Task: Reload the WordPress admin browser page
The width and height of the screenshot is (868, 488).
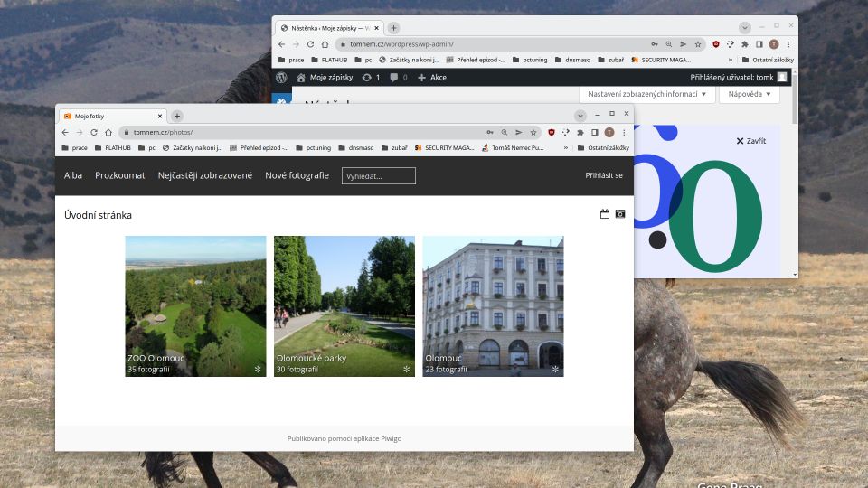Action: point(310,44)
